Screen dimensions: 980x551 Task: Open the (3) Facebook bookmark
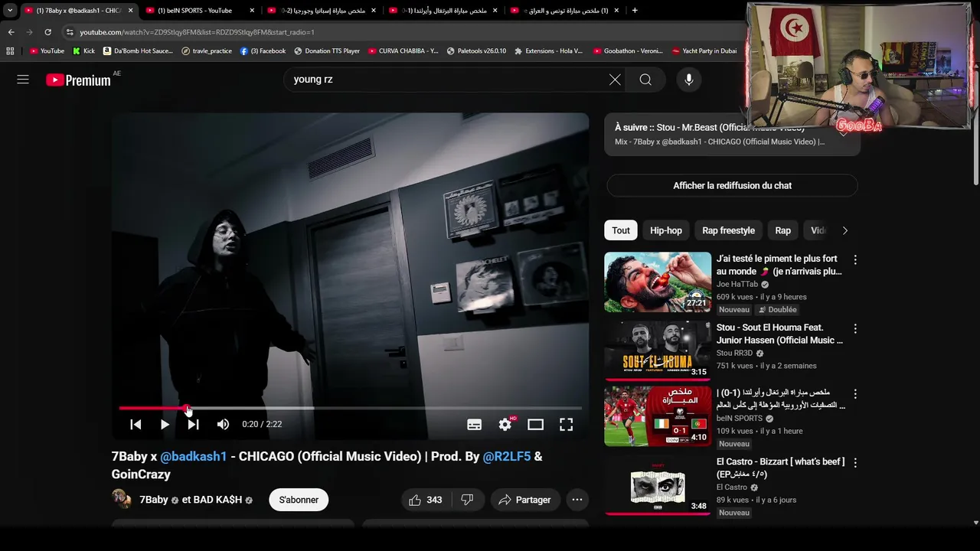263,51
